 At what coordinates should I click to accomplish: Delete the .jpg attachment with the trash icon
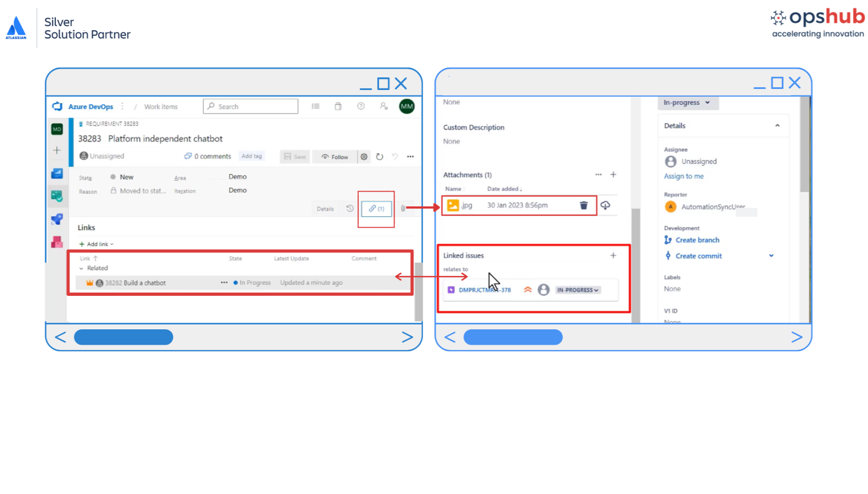[584, 205]
